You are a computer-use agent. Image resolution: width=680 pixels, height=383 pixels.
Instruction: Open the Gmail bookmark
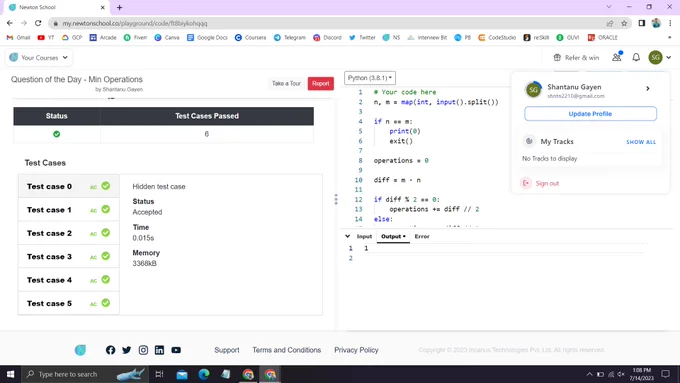pyautogui.click(x=18, y=38)
